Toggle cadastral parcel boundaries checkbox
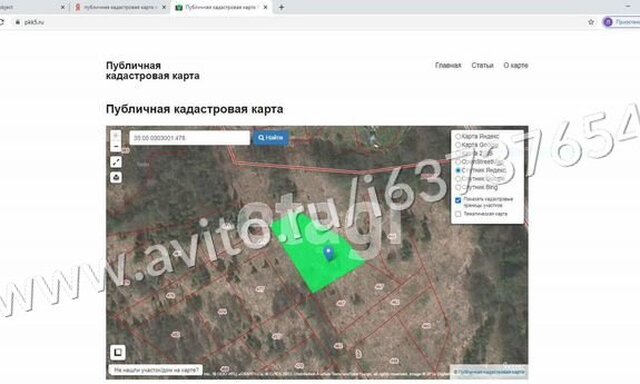640x384 pixels. [458, 200]
